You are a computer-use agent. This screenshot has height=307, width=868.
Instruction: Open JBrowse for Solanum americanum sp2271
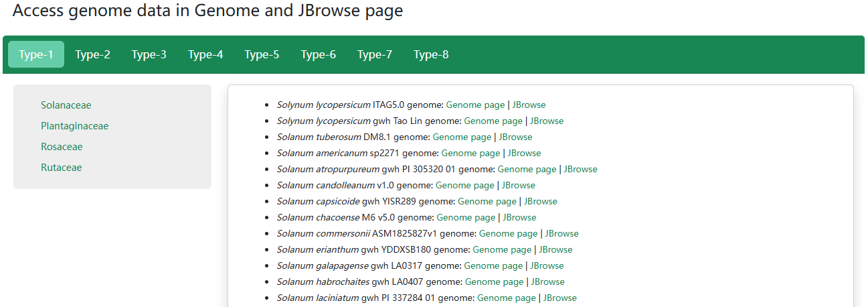click(524, 153)
